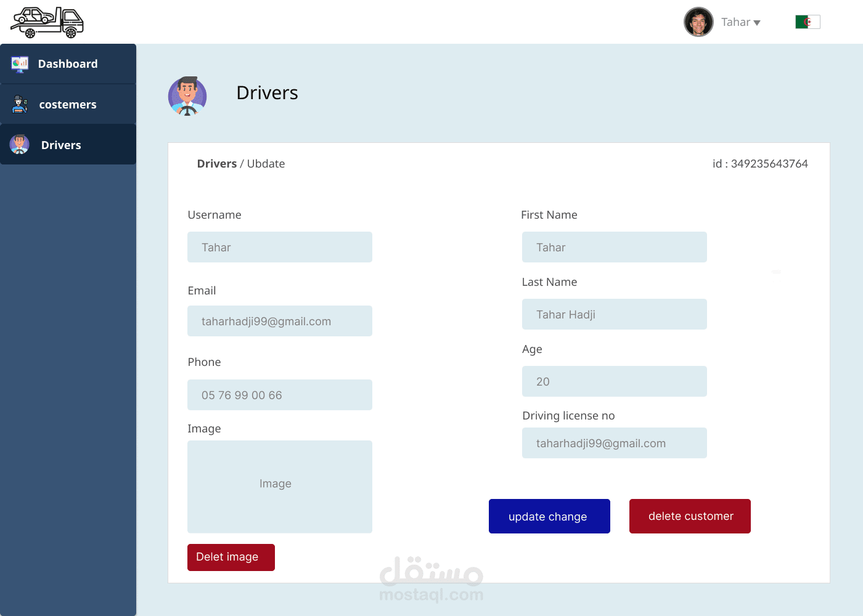Focus the Age input field
Image resolution: width=863 pixels, height=616 pixels.
click(615, 381)
